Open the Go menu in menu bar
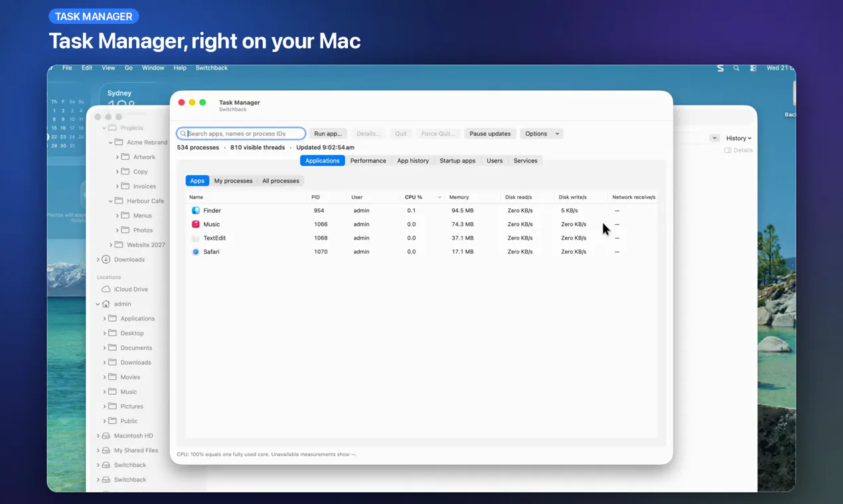Image resolution: width=843 pixels, height=504 pixels. coord(129,68)
